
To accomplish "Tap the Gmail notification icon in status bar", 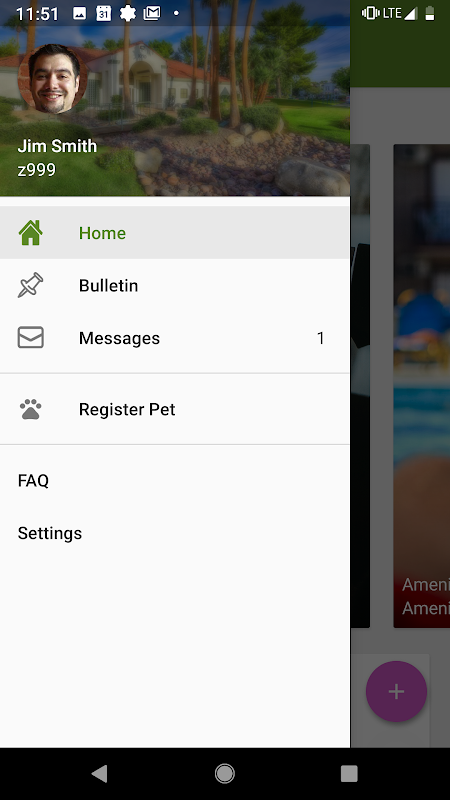I will pyautogui.click(x=152, y=13).
